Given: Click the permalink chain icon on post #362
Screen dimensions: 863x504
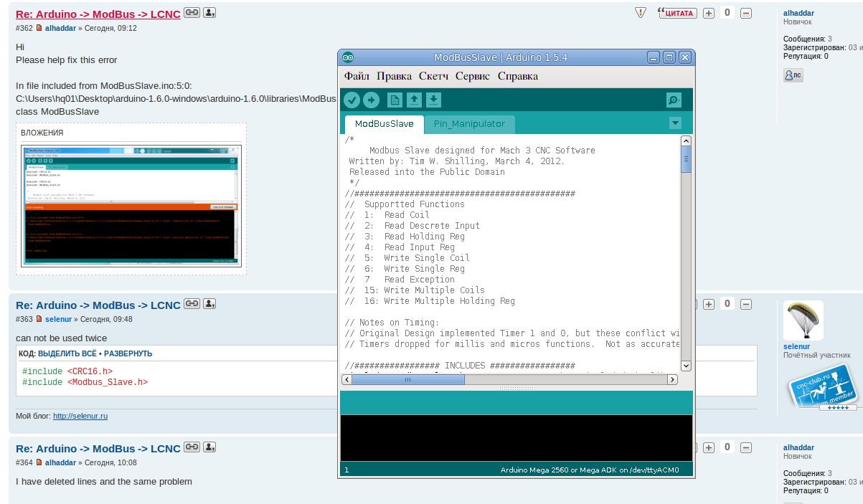Looking at the screenshot, I should pyautogui.click(x=192, y=12).
